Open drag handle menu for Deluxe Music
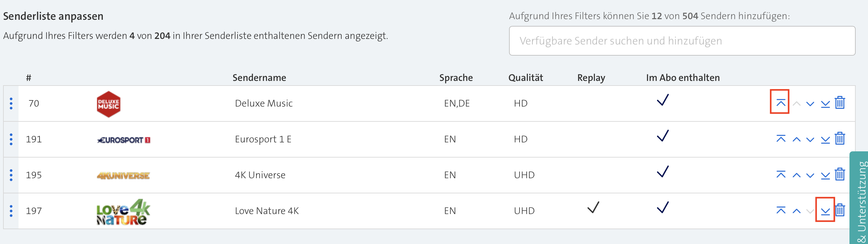This screenshot has height=244, width=868. tap(11, 103)
